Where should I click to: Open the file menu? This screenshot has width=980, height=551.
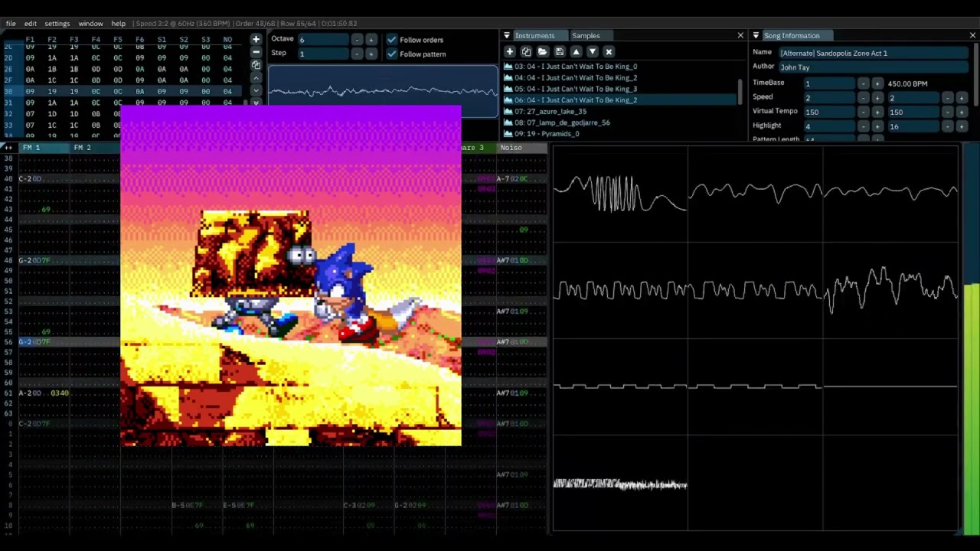tap(11, 24)
